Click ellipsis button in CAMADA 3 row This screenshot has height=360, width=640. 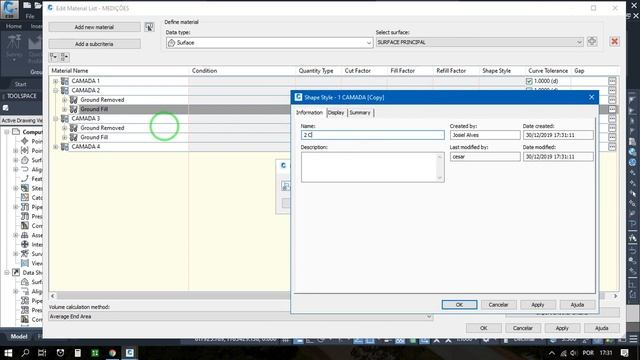click(x=612, y=118)
